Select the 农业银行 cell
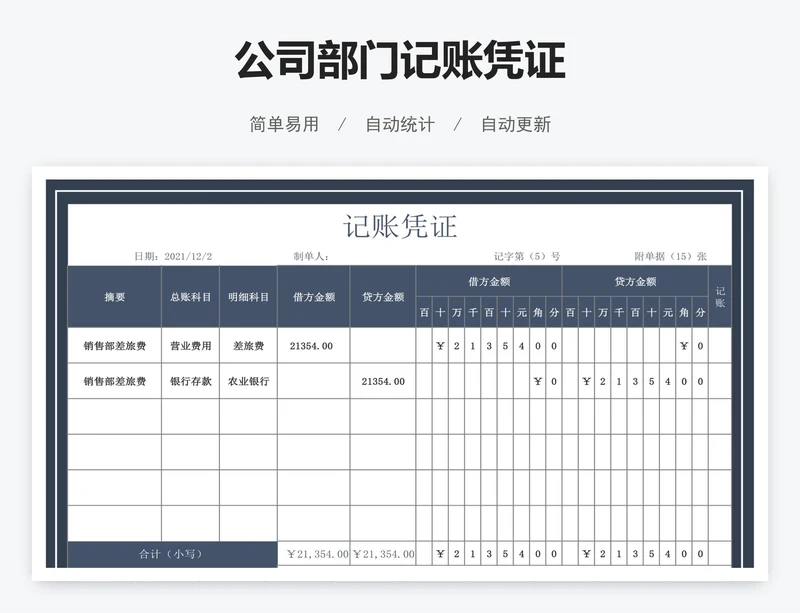The height and width of the screenshot is (613, 800). pos(248,381)
